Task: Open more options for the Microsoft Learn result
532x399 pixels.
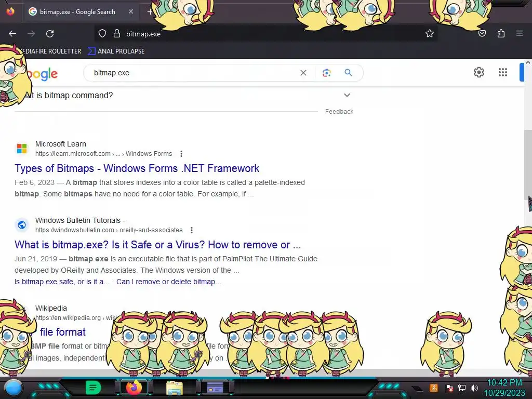Action: tap(181, 154)
